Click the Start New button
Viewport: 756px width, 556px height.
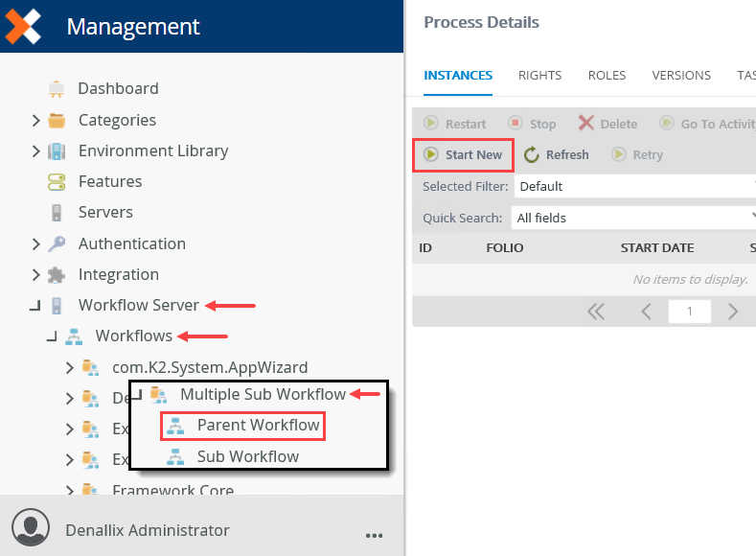[464, 155]
